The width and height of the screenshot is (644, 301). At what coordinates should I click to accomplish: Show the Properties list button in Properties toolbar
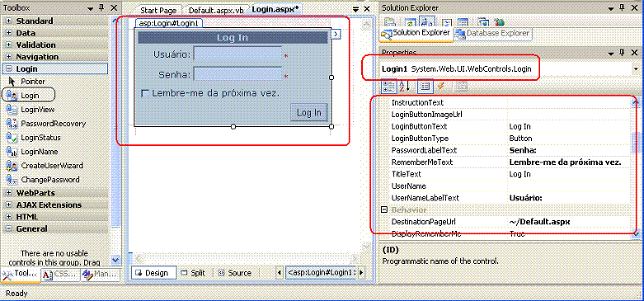(425, 87)
